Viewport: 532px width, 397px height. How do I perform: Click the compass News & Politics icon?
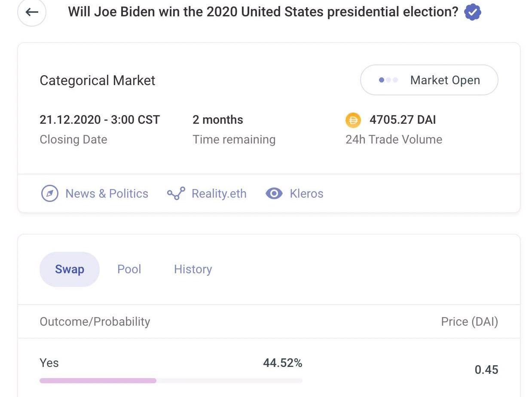click(x=49, y=194)
